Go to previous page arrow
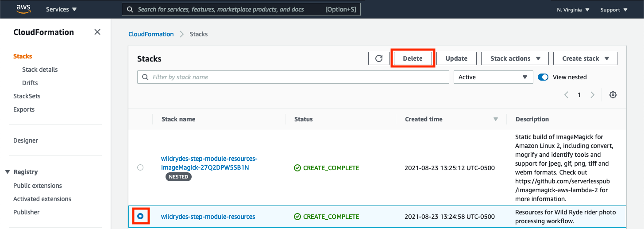This screenshot has width=644, height=229. coord(566,95)
